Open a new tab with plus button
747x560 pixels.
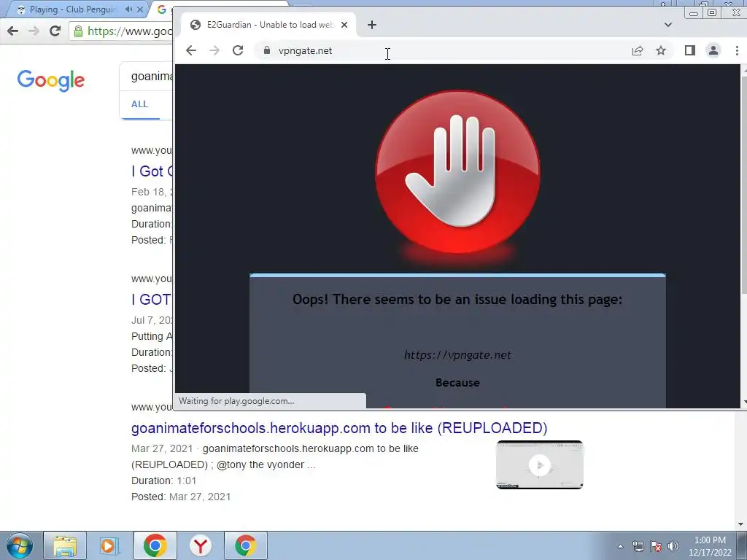372,25
